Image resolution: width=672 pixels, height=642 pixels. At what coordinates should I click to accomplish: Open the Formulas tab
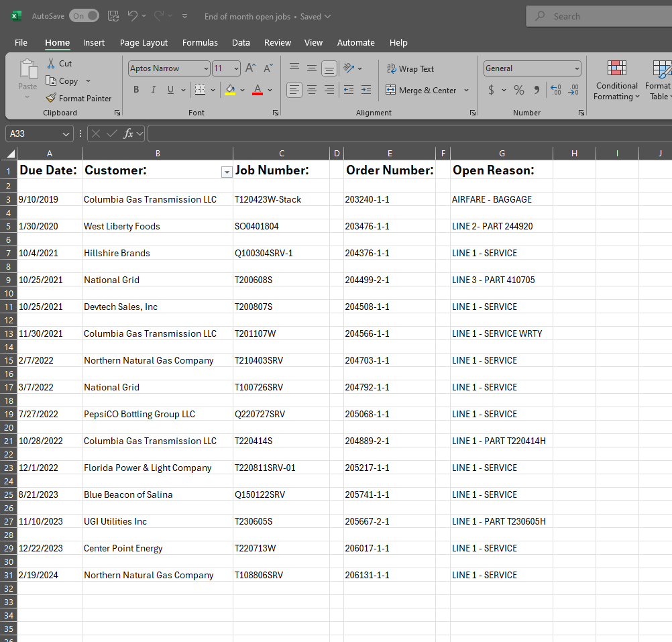pos(200,42)
